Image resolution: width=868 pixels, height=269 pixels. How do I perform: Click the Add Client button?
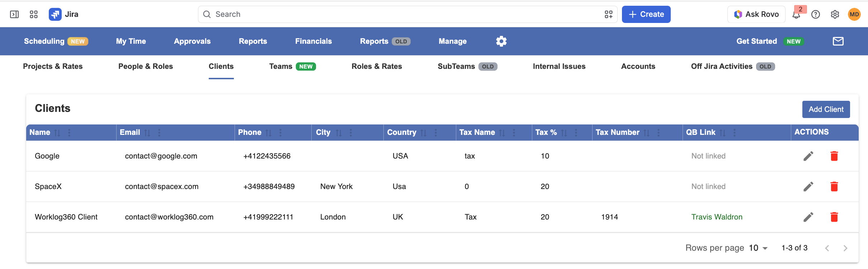point(826,109)
